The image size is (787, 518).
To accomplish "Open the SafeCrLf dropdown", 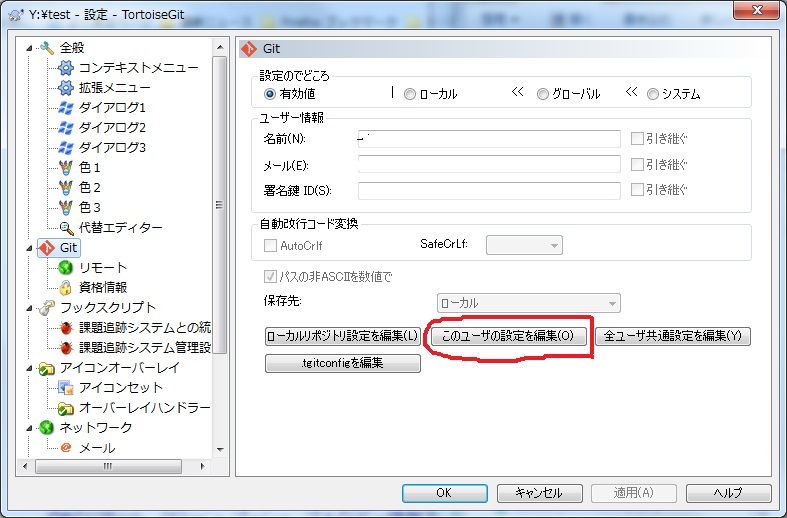I will [x=524, y=245].
